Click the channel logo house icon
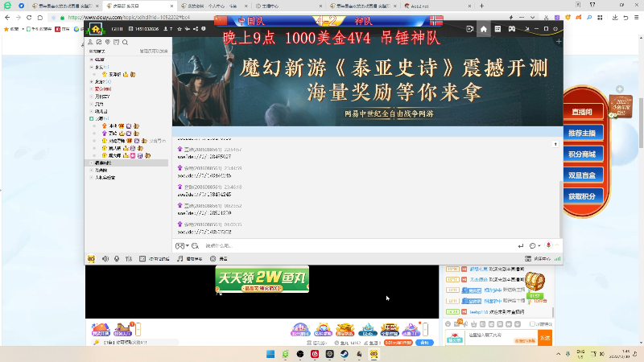This screenshot has height=362, width=644. (96, 29)
